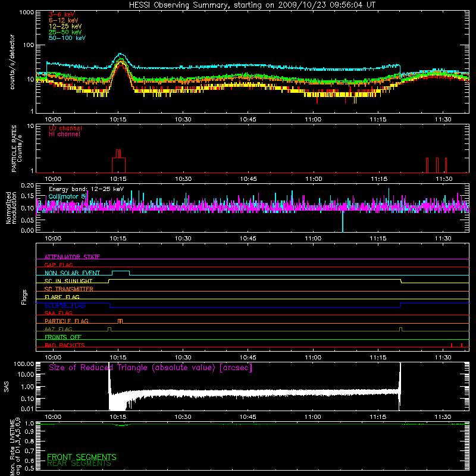This screenshot has height=476, width=476.
Task: Click the HI channel legend label
Action: tap(65, 134)
